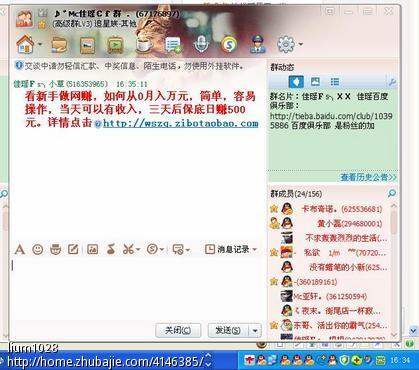Open the group photo album icon
This screenshot has height=370, width=419.
click(x=88, y=45)
